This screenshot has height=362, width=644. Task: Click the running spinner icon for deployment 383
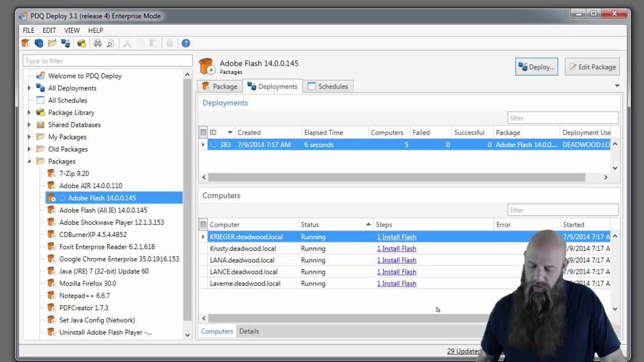coord(213,145)
